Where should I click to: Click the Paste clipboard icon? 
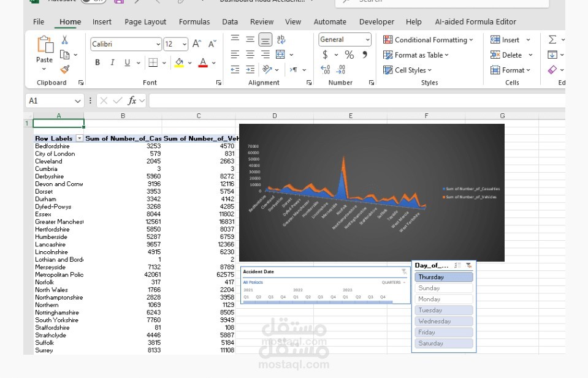(x=45, y=45)
